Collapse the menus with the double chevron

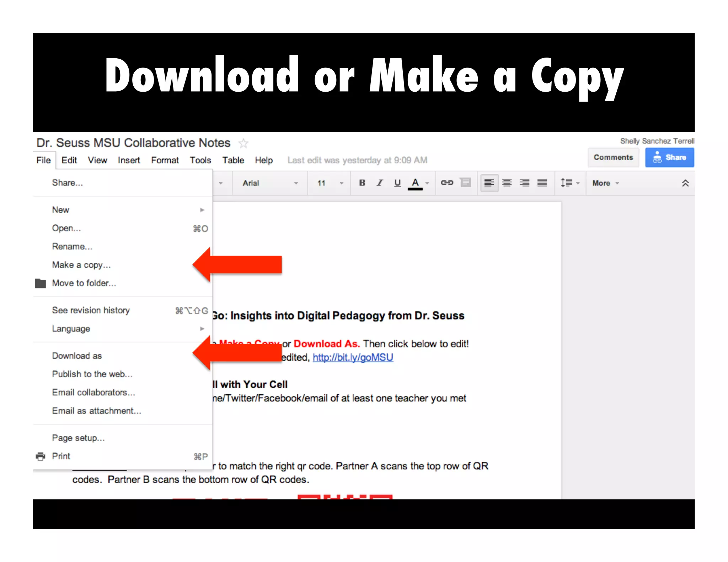click(685, 183)
